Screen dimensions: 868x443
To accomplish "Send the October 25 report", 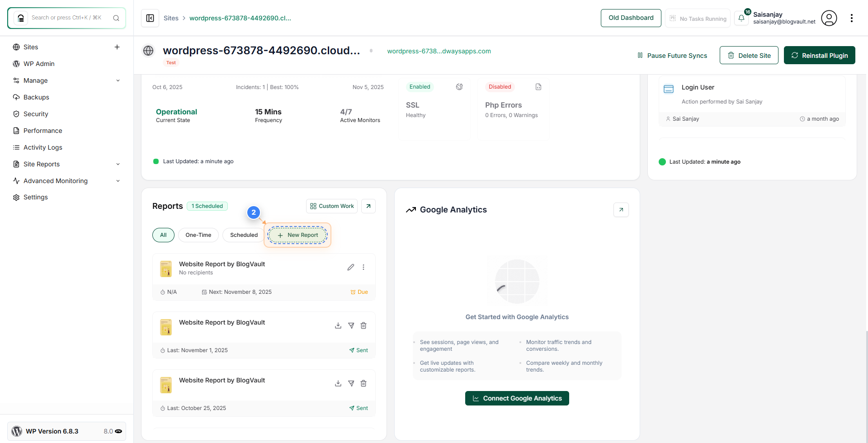I will 351,383.
